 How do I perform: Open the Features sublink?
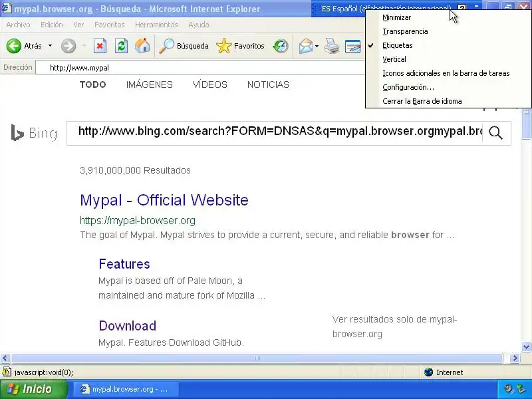[x=124, y=264]
